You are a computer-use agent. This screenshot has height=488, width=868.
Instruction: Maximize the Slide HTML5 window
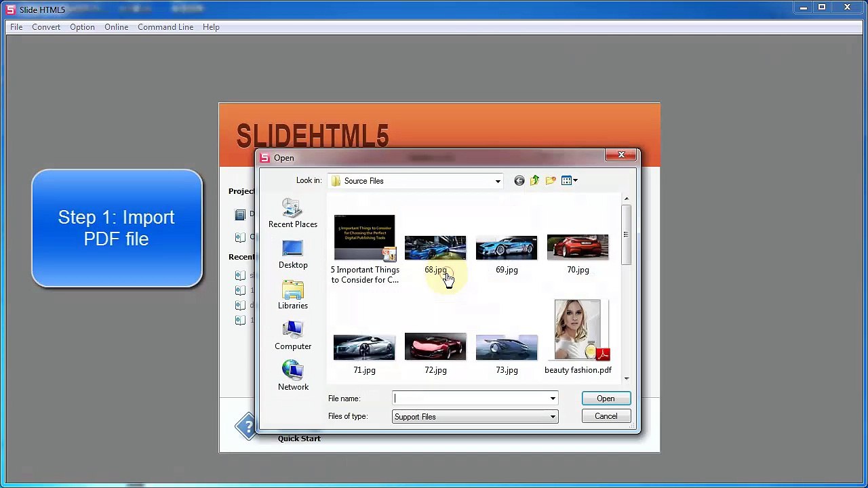(x=822, y=7)
